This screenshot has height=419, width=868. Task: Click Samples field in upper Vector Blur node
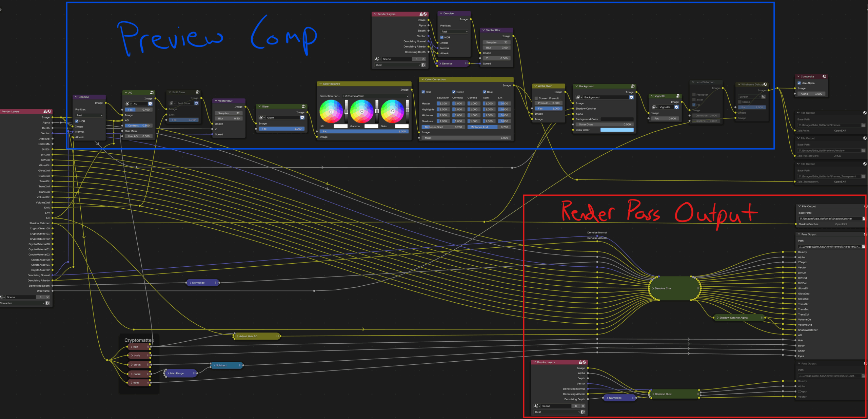(x=496, y=42)
